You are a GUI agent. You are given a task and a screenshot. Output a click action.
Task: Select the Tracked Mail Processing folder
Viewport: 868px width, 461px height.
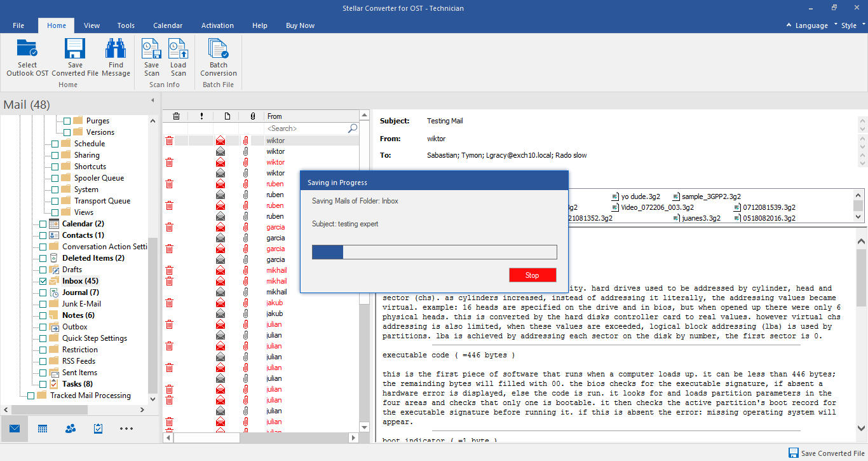90,396
